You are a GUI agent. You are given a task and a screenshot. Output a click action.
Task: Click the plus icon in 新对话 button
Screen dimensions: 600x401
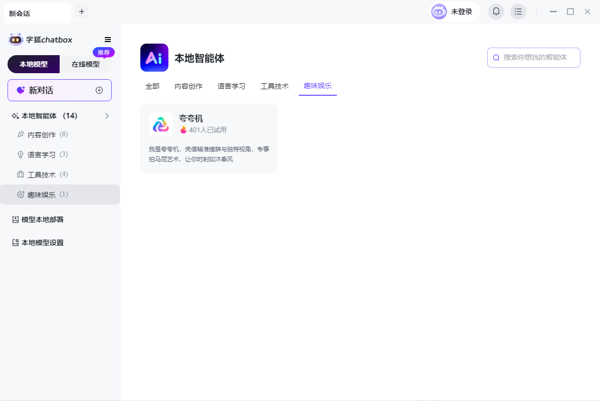click(x=99, y=90)
